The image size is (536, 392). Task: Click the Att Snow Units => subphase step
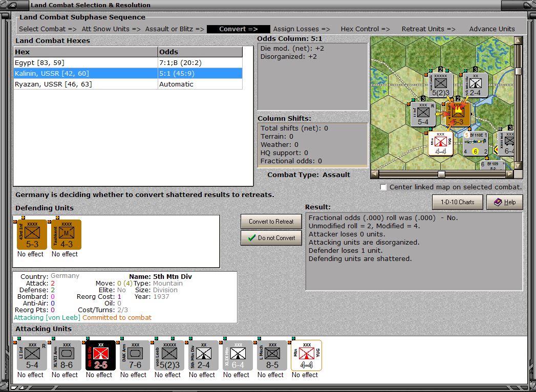tap(111, 29)
